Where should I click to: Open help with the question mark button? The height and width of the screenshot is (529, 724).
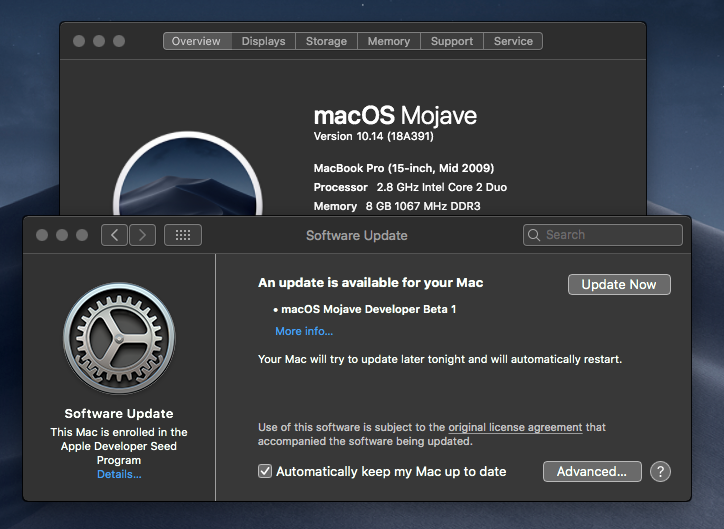(x=660, y=471)
